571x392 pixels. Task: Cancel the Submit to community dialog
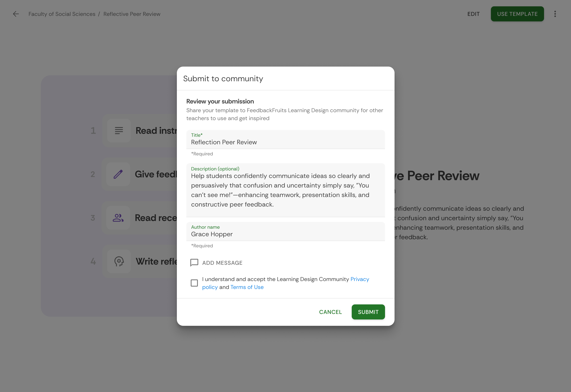pos(330,312)
